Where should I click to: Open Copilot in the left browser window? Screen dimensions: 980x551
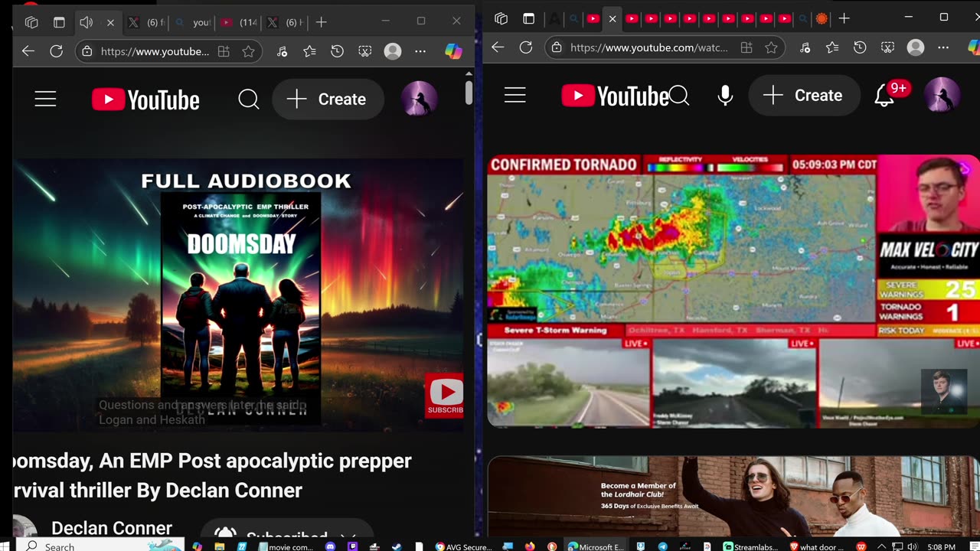[x=454, y=51]
